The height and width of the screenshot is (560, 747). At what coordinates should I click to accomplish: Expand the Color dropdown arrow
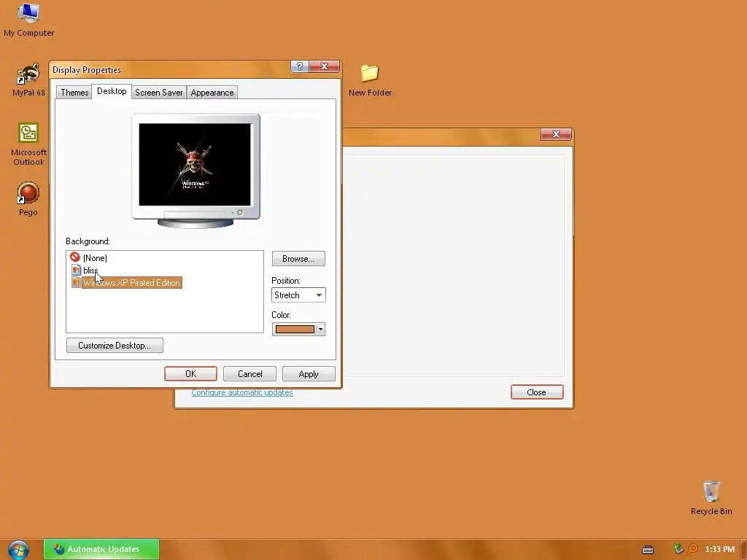pos(321,329)
